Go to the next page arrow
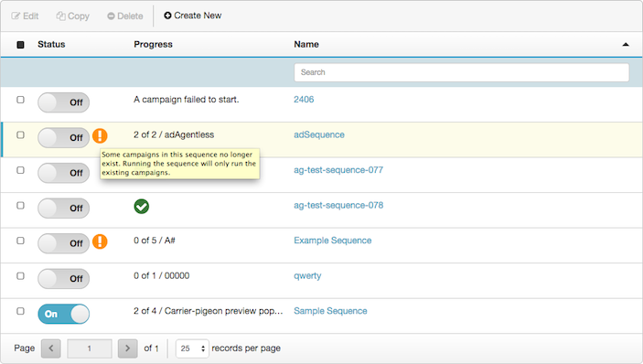 127,348
